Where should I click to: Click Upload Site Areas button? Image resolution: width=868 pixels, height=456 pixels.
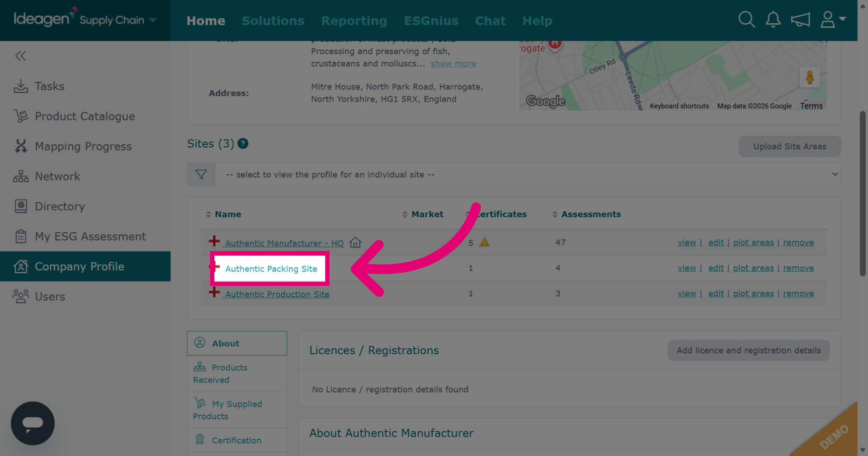click(x=789, y=146)
